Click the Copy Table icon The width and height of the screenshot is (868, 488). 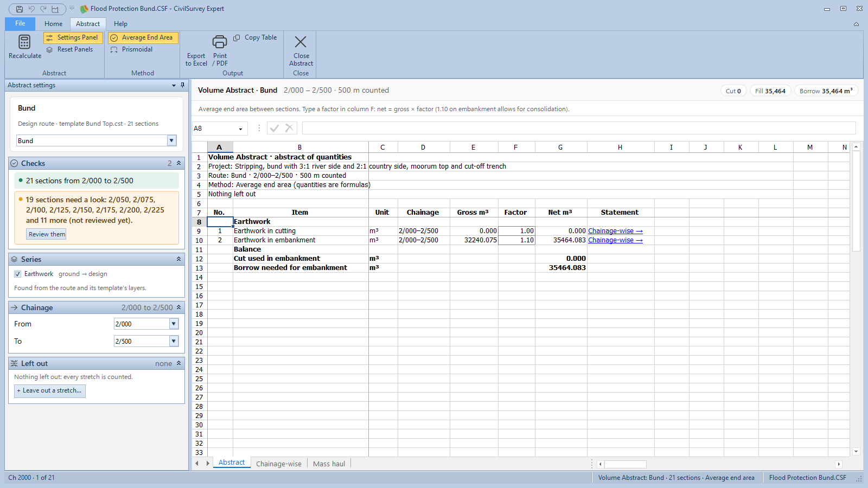coord(237,38)
